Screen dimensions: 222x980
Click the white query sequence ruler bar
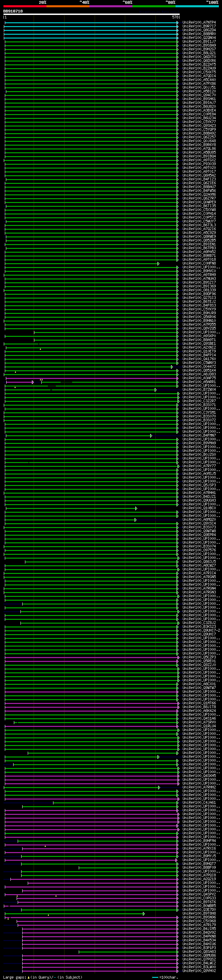(x=92, y=14)
